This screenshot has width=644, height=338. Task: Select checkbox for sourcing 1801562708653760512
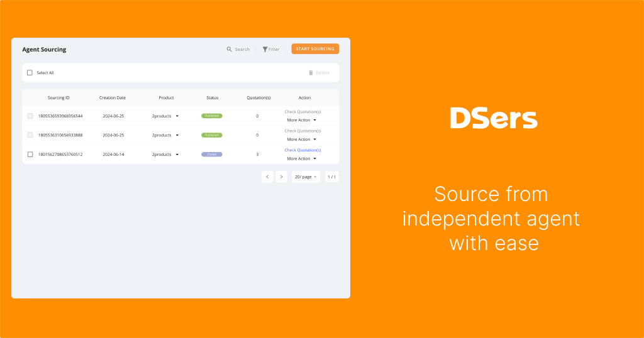pos(30,154)
